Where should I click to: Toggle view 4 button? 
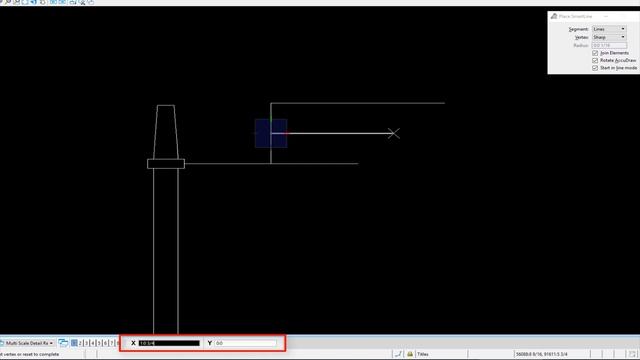pyautogui.click(x=93, y=343)
